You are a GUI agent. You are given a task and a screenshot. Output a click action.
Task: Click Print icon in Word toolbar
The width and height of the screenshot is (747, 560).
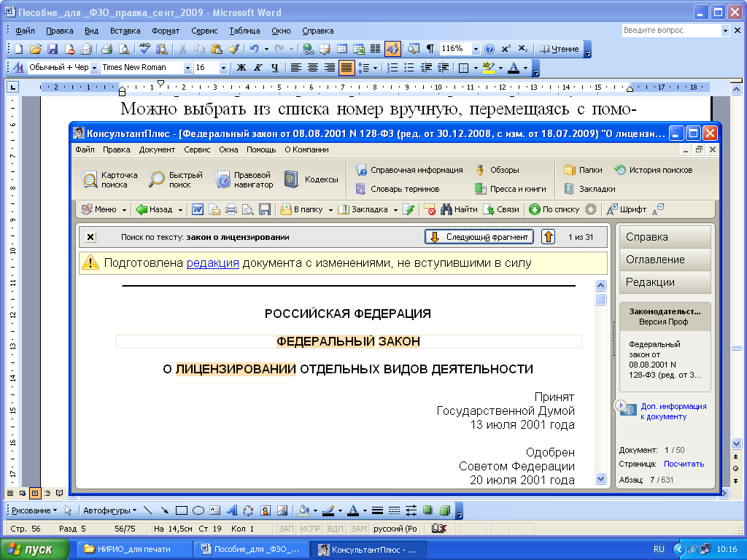107,49
